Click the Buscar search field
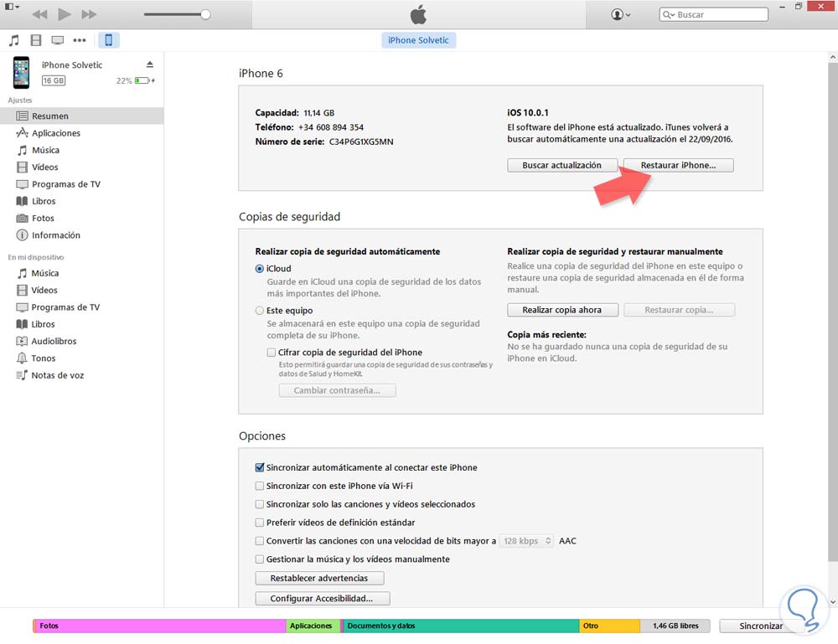Viewport: 838px width, 644px height. click(713, 14)
